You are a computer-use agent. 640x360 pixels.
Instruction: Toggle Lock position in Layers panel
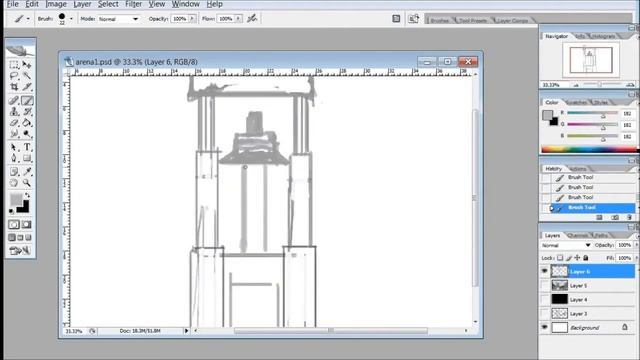coord(577,258)
